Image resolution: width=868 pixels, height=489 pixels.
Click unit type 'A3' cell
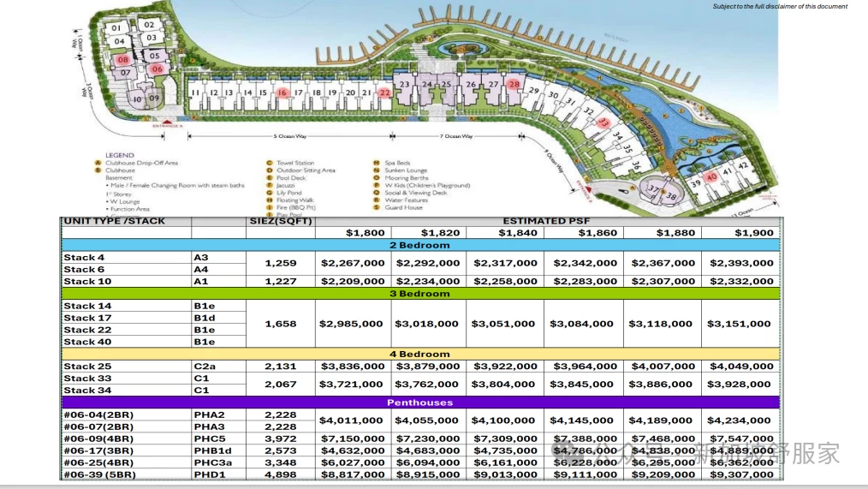click(x=201, y=258)
